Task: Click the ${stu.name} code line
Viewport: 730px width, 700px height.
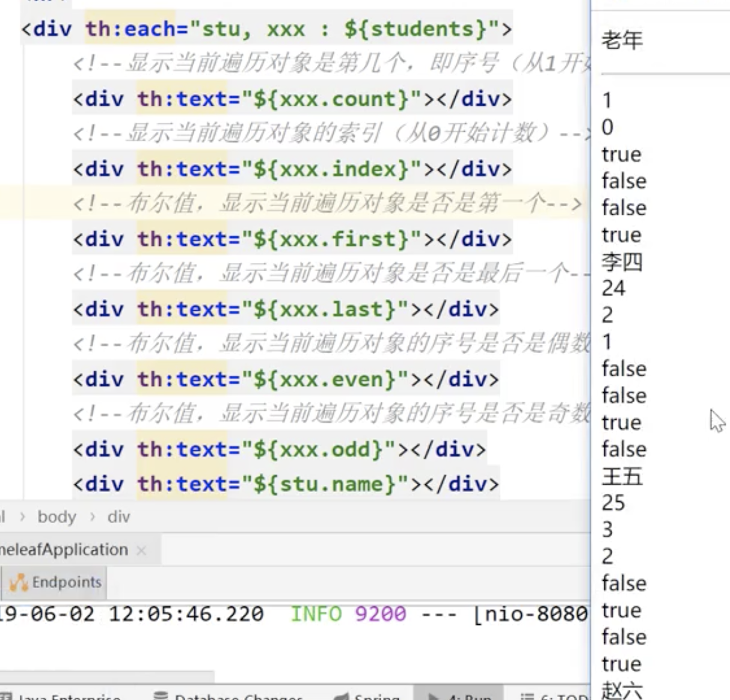Action: (286, 484)
